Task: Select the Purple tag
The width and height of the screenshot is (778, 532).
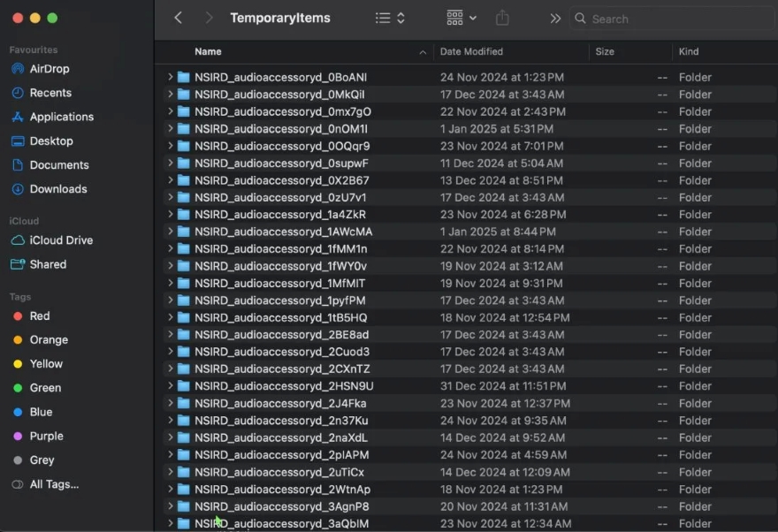Action: [x=46, y=437]
